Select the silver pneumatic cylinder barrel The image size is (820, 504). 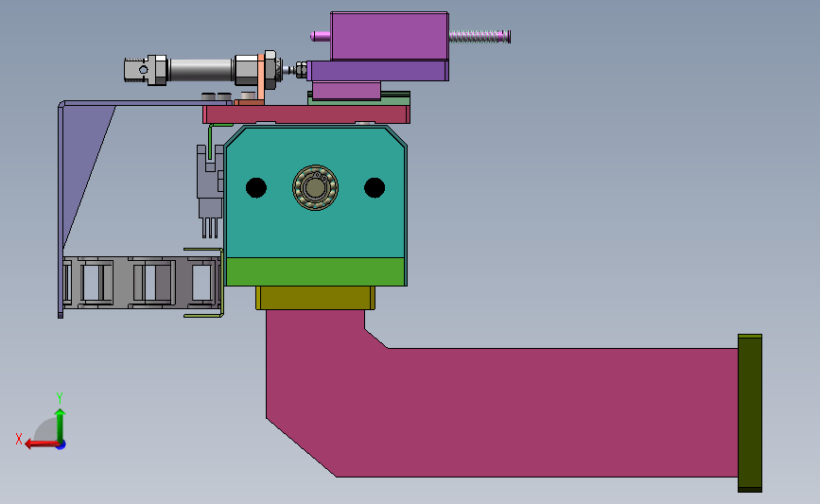201,70
